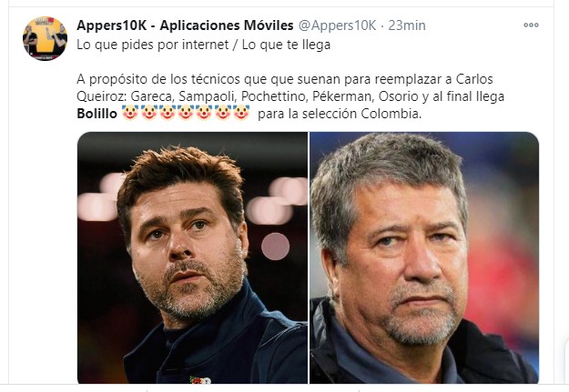569x392 pixels.
Task: Click the phrase 'para la selección Colombia.'
Action: [x=340, y=114]
